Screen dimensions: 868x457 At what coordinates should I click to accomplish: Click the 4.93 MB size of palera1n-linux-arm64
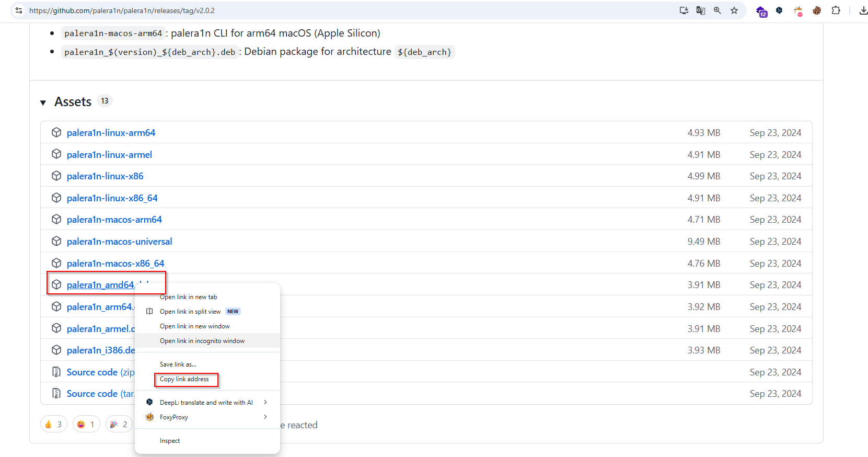point(703,133)
